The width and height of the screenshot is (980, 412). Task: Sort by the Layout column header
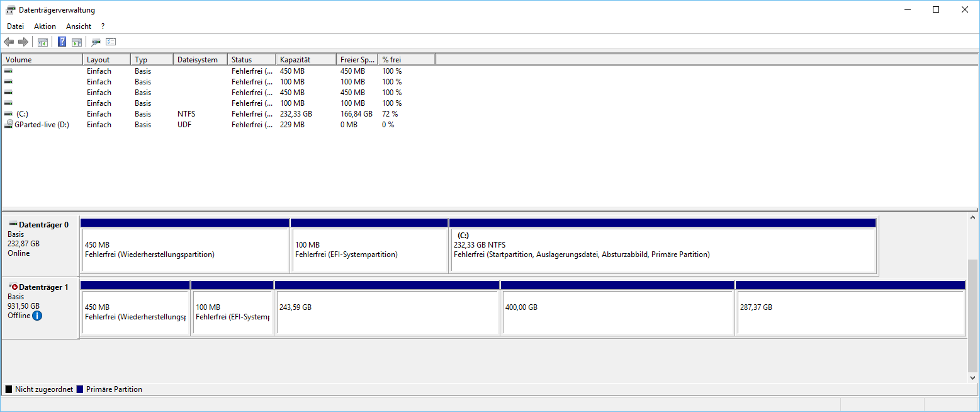point(106,60)
